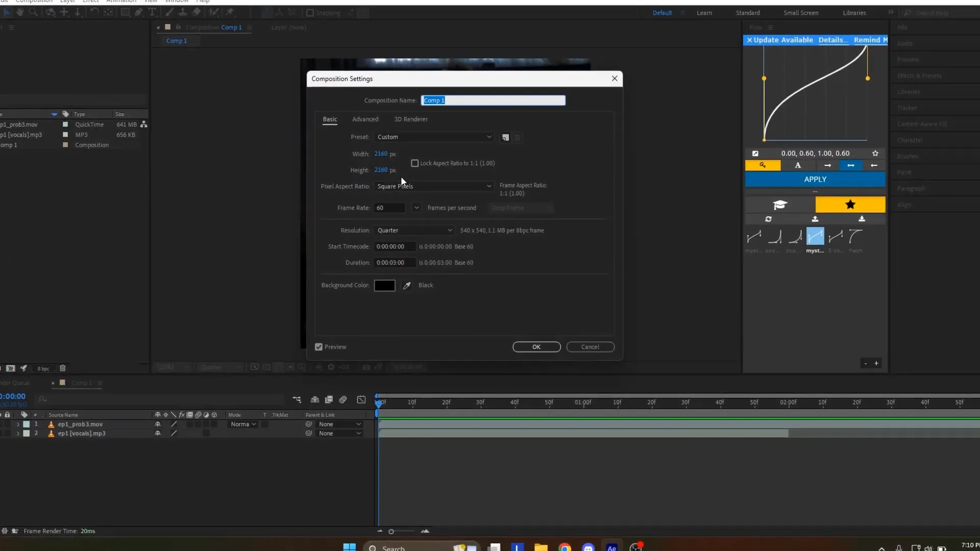Click the save preset icon beside Preset

pos(505,137)
